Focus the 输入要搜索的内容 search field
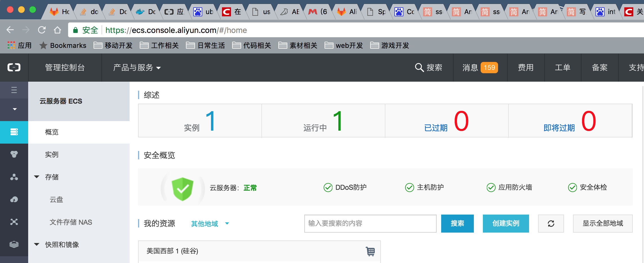Image resolution: width=644 pixels, height=263 pixels. pyautogui.click(x=370, y=224)
